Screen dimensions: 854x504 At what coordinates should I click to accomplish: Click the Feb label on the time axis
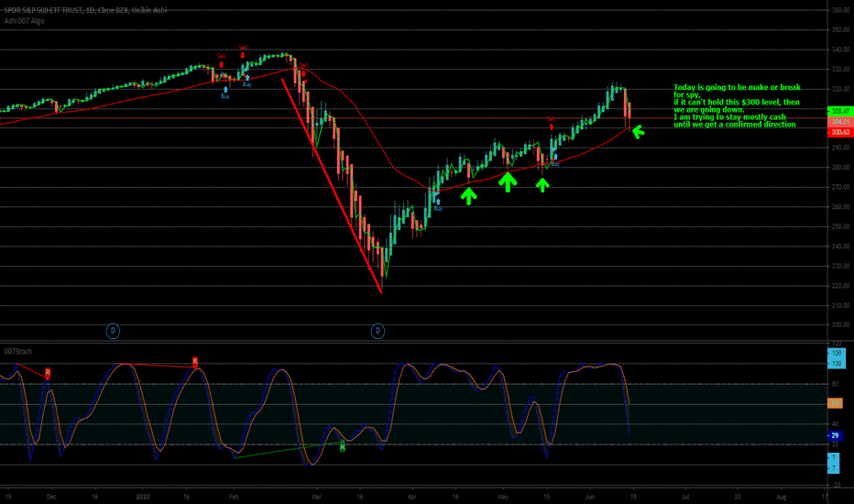point(234,497)
